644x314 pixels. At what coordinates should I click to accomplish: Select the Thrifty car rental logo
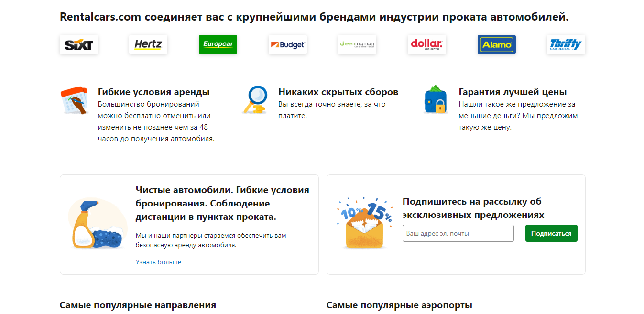pos(566,44)
